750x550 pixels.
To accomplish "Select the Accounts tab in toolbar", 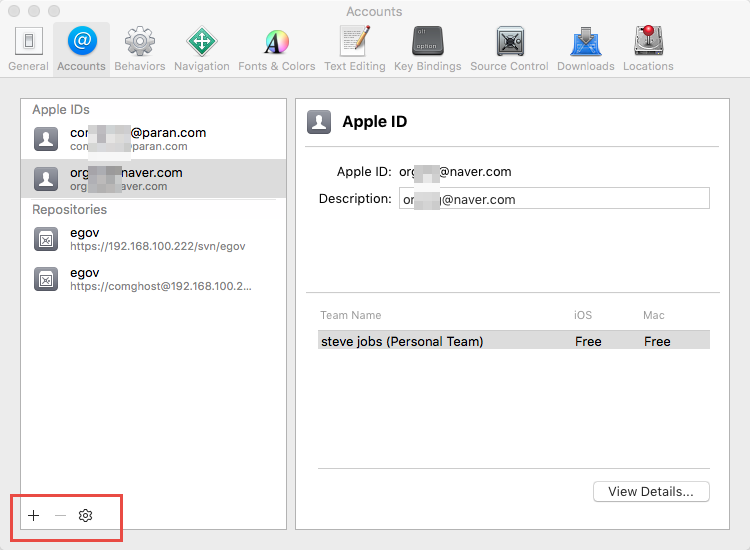I will tap(81, 48).
